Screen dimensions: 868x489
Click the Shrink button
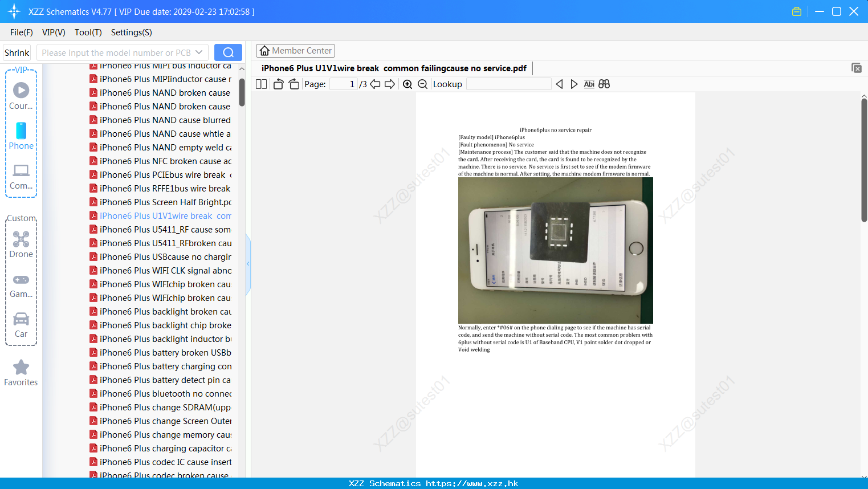click(x=17, y=52)
